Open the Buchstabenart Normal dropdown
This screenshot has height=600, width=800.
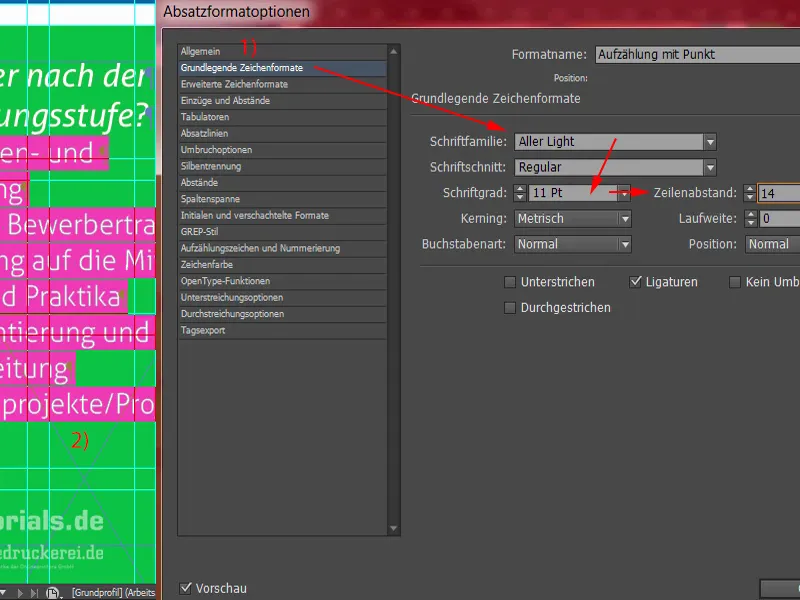click(573, 244)
